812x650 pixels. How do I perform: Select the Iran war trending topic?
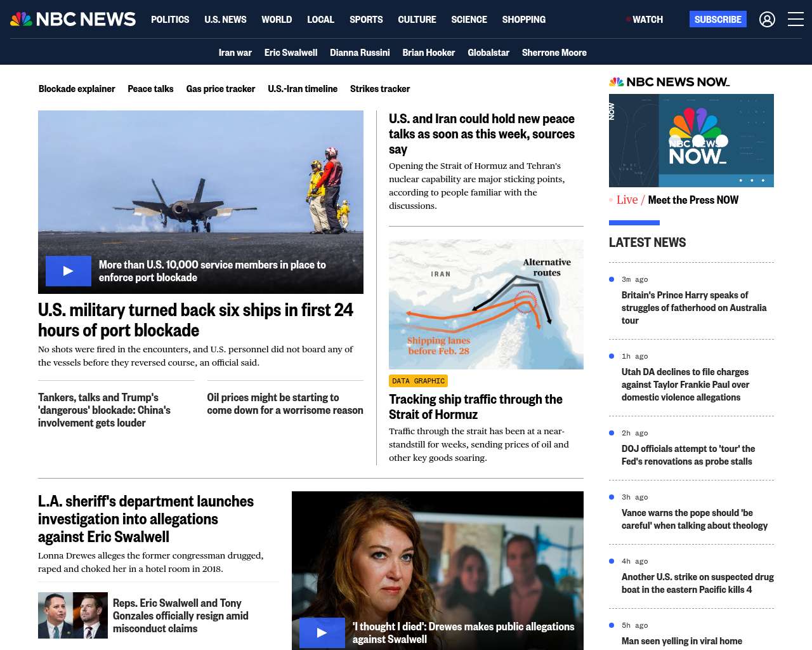point(235,53)
